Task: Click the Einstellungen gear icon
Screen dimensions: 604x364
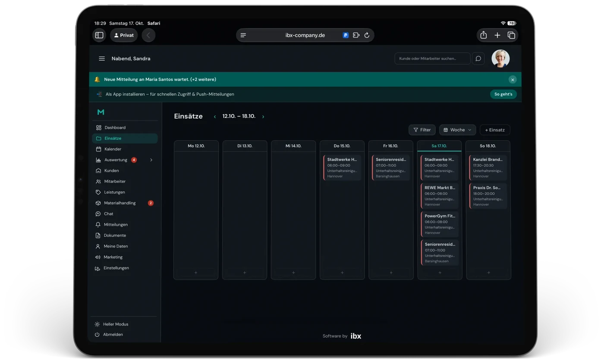Action: 97,268
